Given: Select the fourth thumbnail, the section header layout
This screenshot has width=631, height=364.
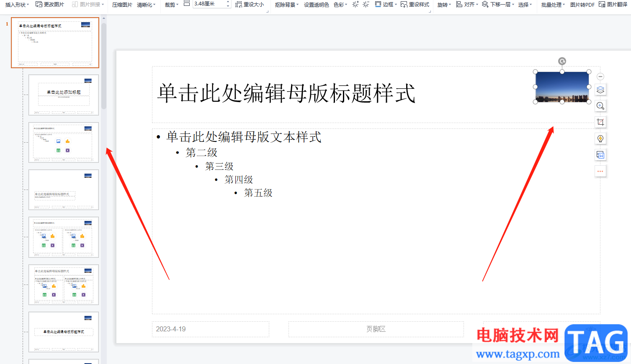Looking at the screenshot, I should click(64, 190).
